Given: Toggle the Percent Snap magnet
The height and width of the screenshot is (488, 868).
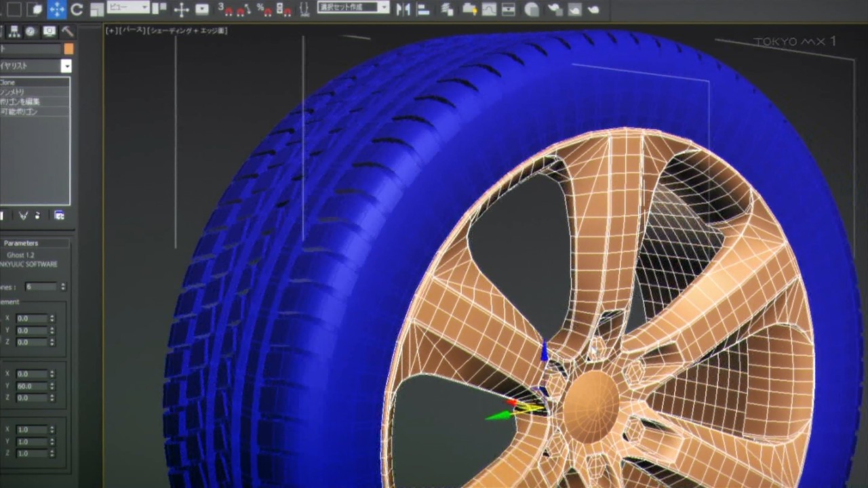Looking at the screenshot, I should click(264, 9).
